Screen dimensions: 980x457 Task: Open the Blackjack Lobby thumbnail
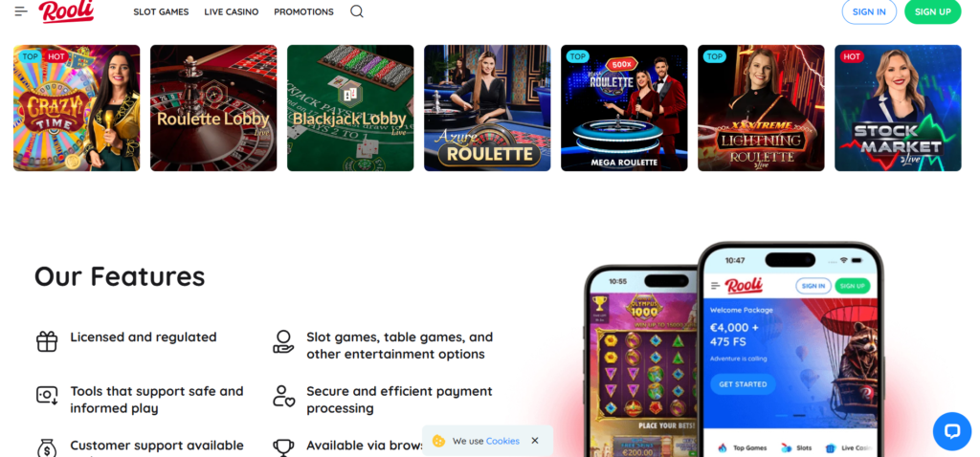350,108
